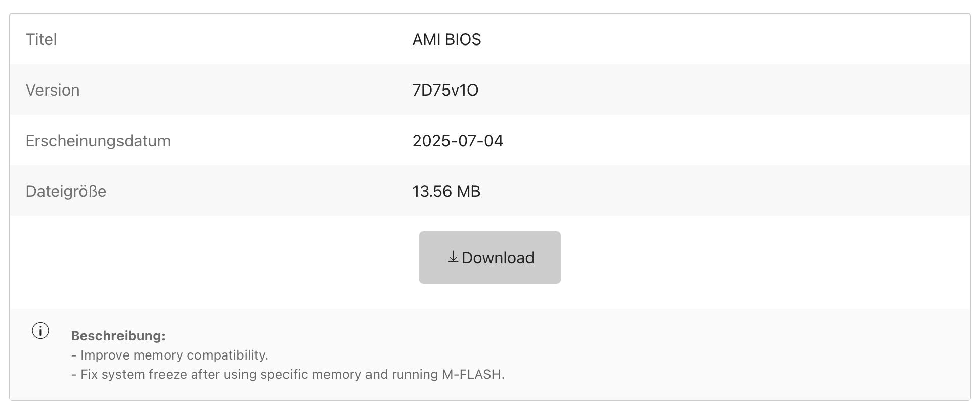Image resolution: width=980 pixels, height=401 pixels.
Task: Click the Titel label
Action: (x=41, y=39)
